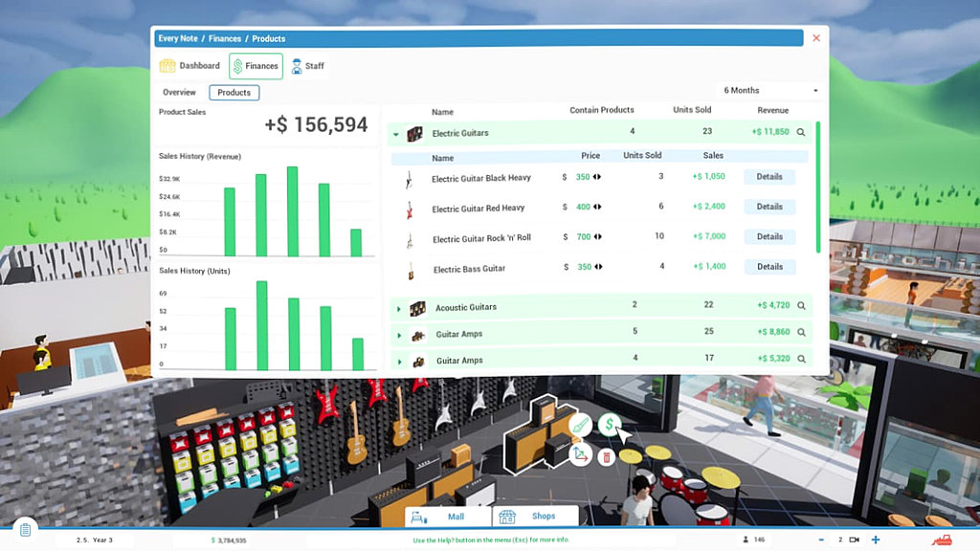Click the green help hint text at bottom

491,540
